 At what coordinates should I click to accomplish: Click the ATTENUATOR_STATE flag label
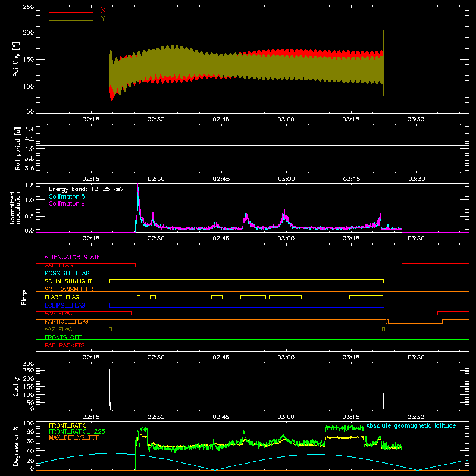point(72,257)
